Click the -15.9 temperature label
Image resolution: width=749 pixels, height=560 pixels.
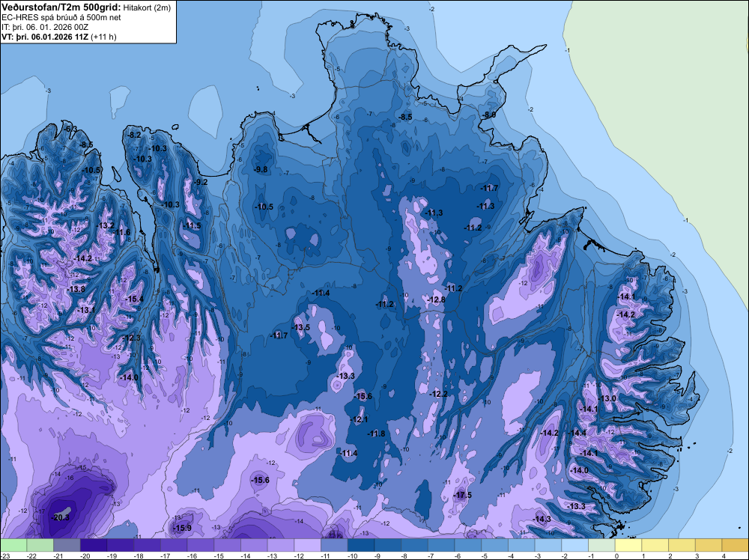182,528
